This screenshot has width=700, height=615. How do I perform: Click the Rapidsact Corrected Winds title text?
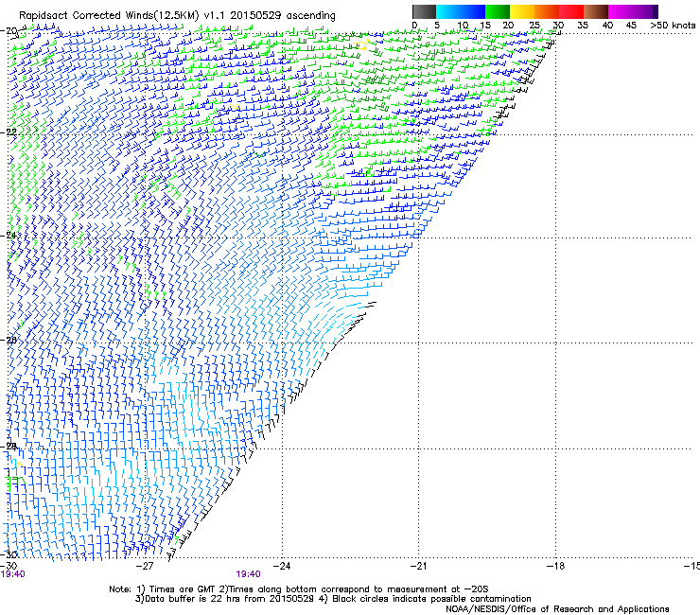[x=177, y=16]
